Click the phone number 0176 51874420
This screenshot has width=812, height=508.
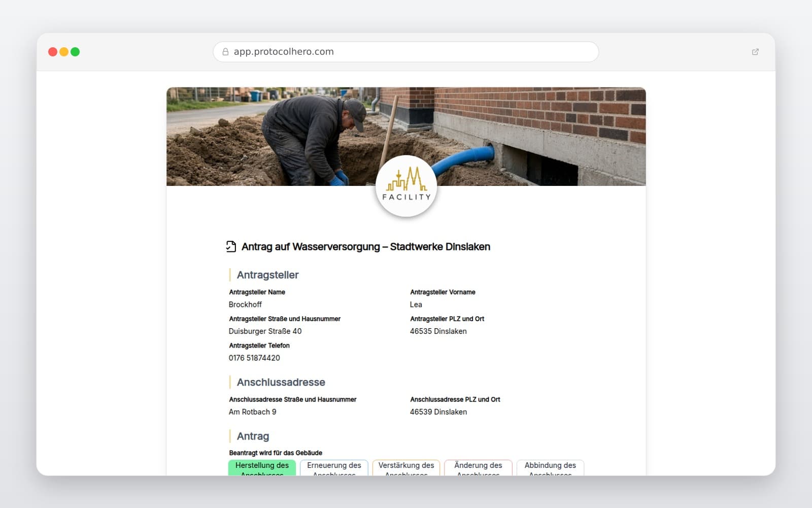tap(254, 358)
